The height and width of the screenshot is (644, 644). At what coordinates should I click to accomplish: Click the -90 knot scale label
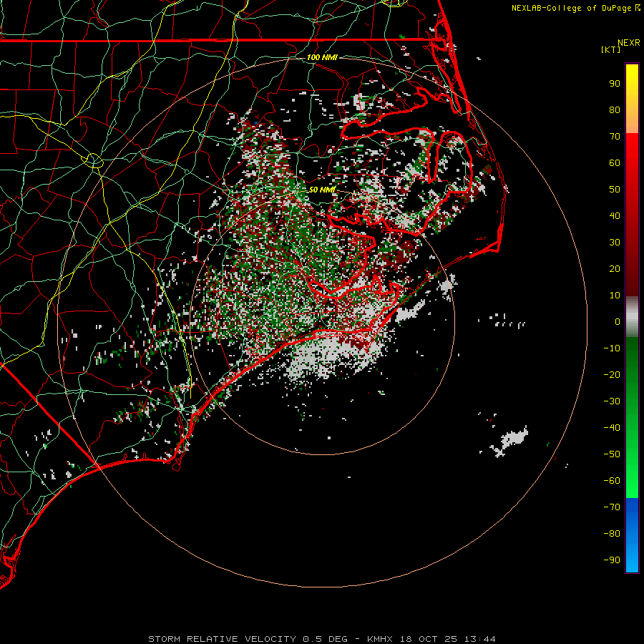pyautogui.click(x=612, y=560)
